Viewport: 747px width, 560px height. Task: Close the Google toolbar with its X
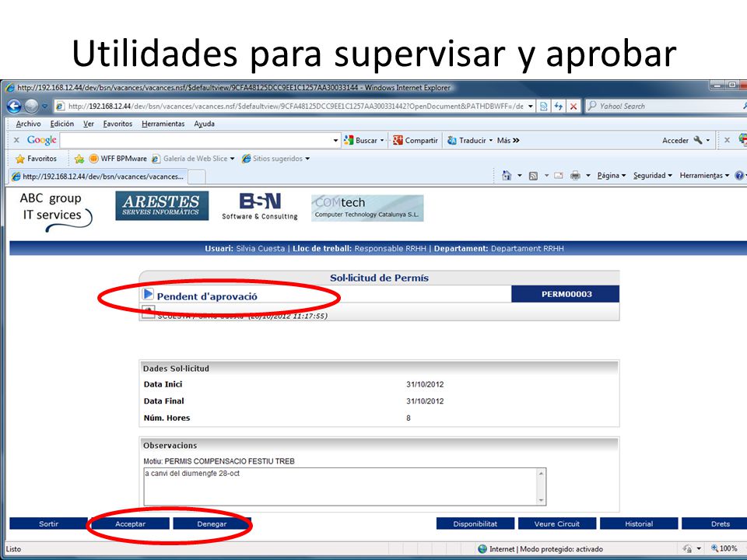[x=16, y=140]
